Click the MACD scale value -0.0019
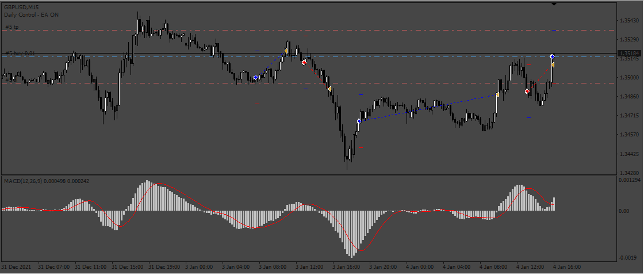This screenshot has height=274, width=644. click(x=628, y=258)
